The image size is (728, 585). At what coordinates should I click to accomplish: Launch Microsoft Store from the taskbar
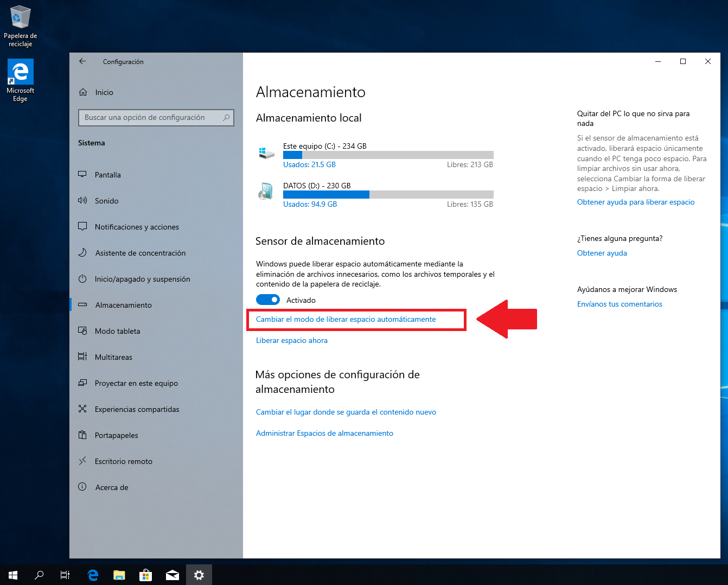pyautogui.click(x=145, y=575)
